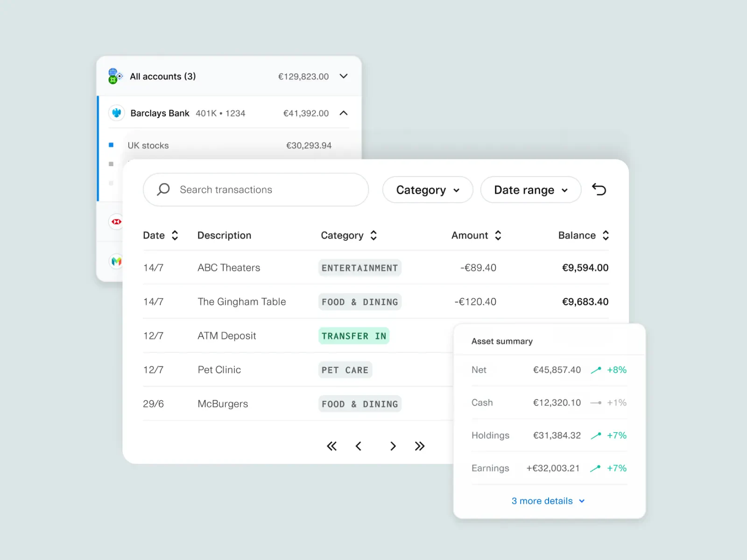Click the €30,293.94 UK stocks value

pos(309,146)
